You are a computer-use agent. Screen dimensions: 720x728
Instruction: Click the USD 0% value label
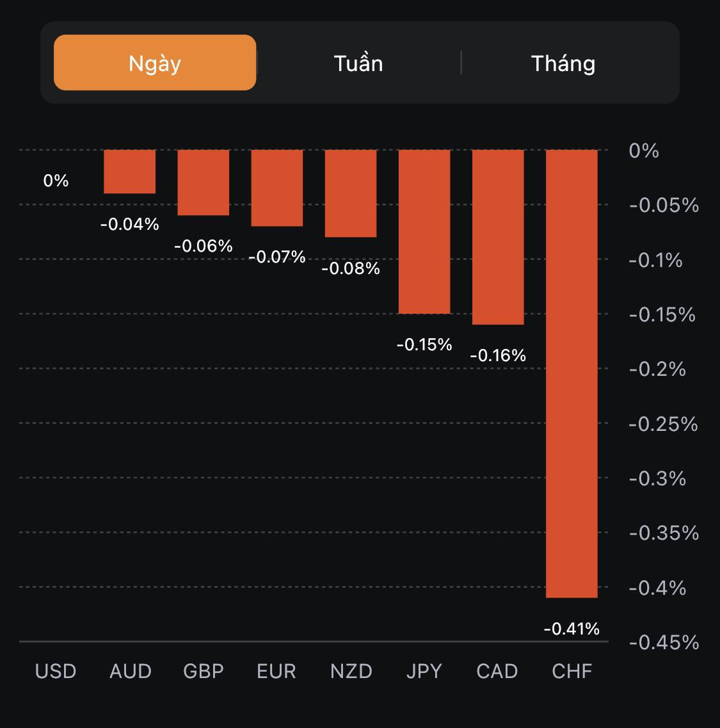coord(56,181)
